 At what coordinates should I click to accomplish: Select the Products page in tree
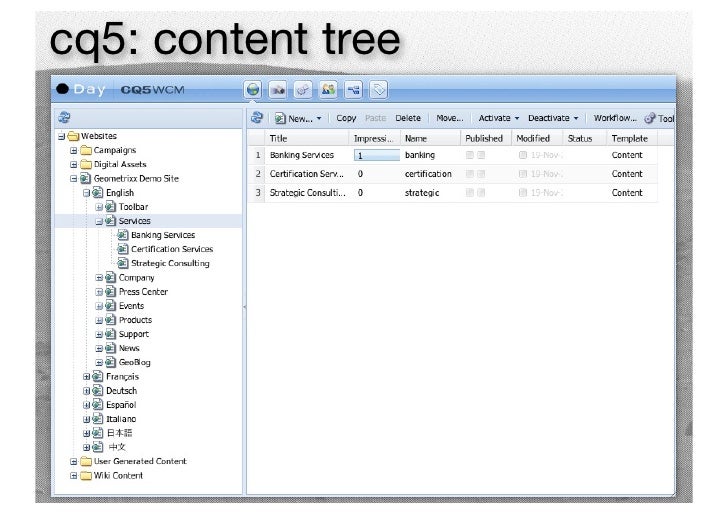pos(135,320)
